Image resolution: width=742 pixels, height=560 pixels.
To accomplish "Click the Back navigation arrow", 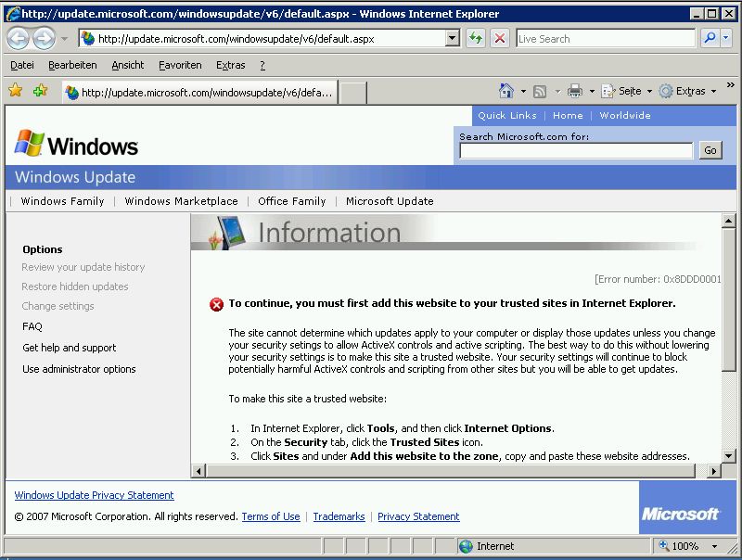I will [19, 38].
